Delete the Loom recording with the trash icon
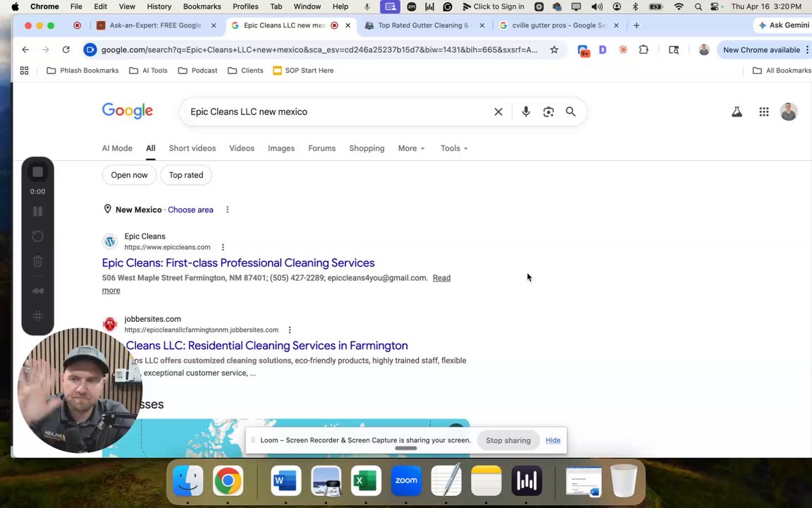This screenshot has height=508, width=812. tap(38, 261)
